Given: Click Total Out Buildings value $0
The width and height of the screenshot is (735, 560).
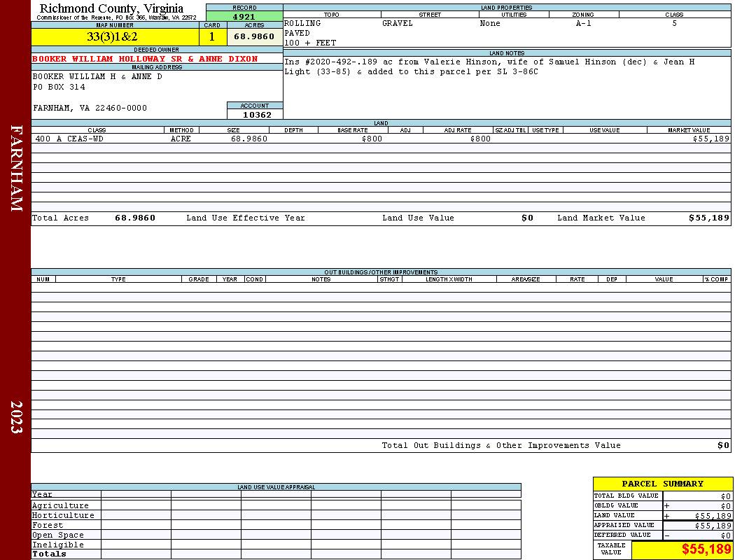Looking at the screenshot, I should (723, 446).
